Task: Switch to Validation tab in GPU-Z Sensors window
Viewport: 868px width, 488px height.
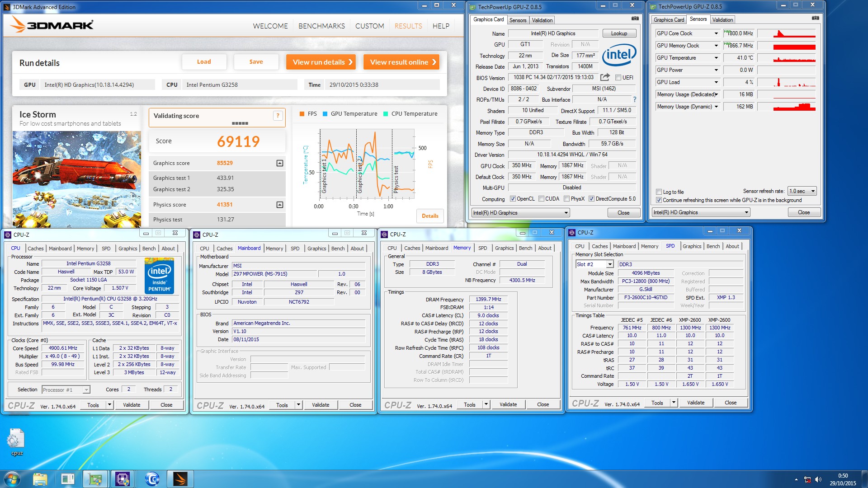Action: [x=722, y=20]
